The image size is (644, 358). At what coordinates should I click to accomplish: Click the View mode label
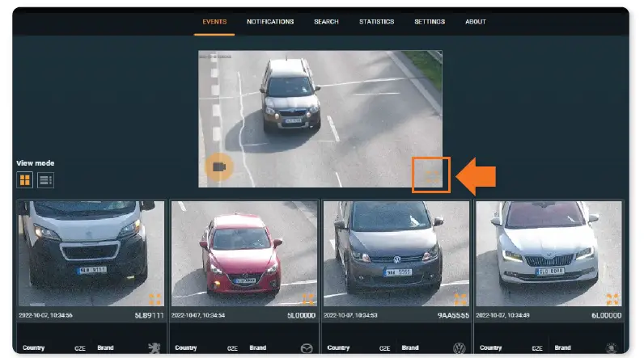coord(36,163)
